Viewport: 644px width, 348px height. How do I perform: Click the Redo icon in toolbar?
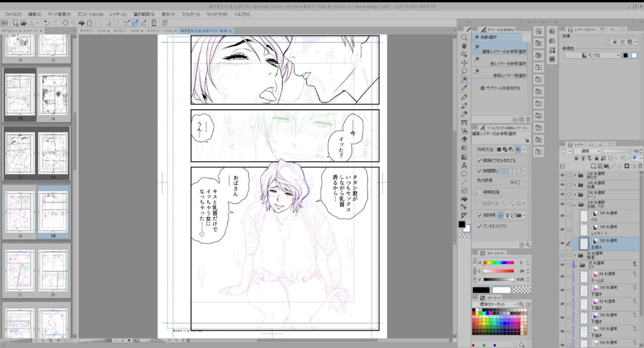pos(54,23)
